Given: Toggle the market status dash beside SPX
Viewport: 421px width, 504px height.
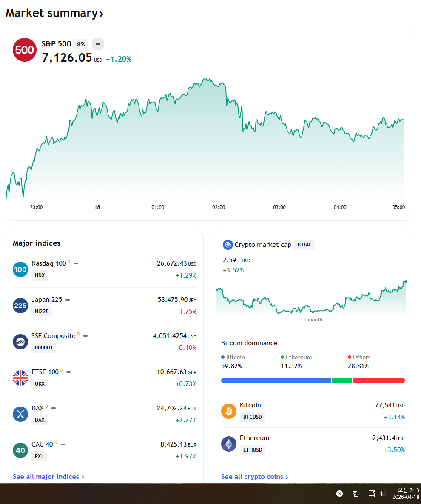Looking at the screenshot, I should click(98, 44).
